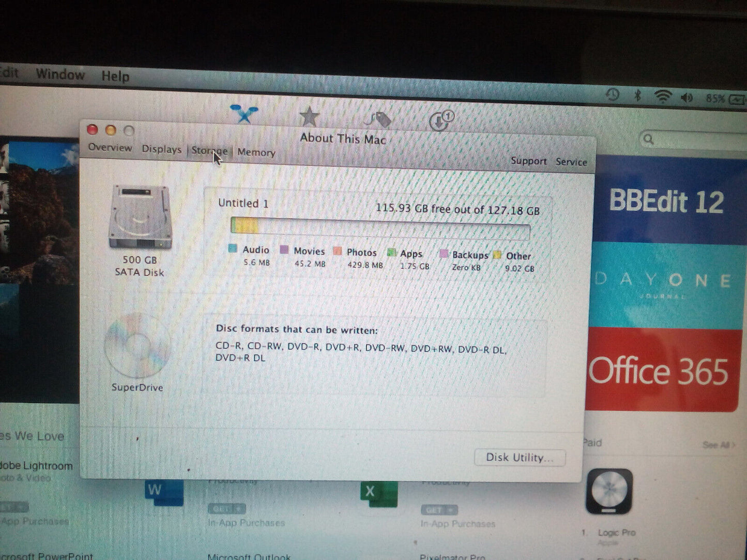Click the disc formats list text
This screenshot has height=560, width=747.
[360, 353]
